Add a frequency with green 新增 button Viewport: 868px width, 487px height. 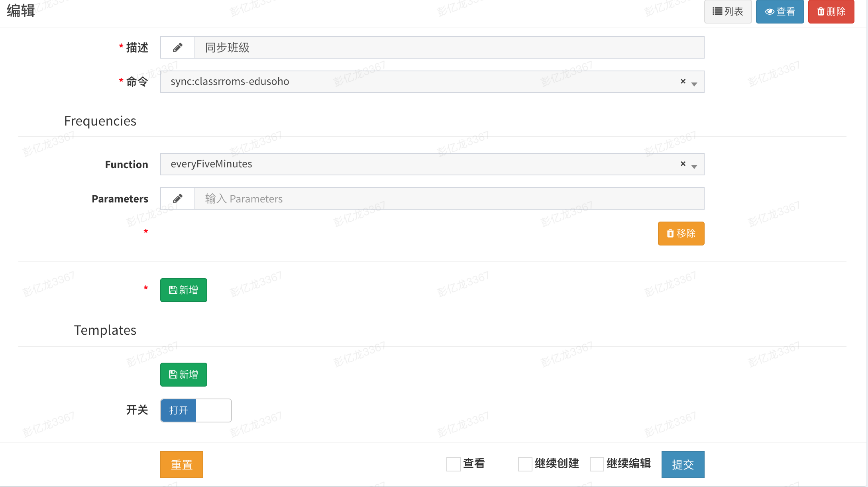pyautogui.click(x=183, y=290)
